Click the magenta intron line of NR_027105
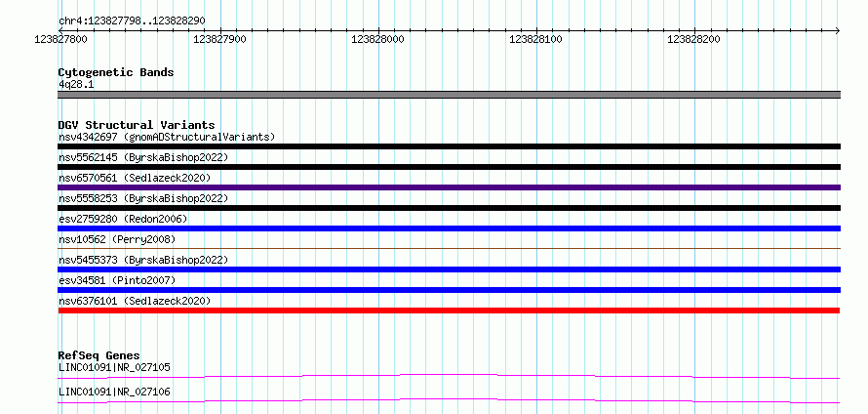868x414 pixels. pyautogui.click(x=449, y=376)
